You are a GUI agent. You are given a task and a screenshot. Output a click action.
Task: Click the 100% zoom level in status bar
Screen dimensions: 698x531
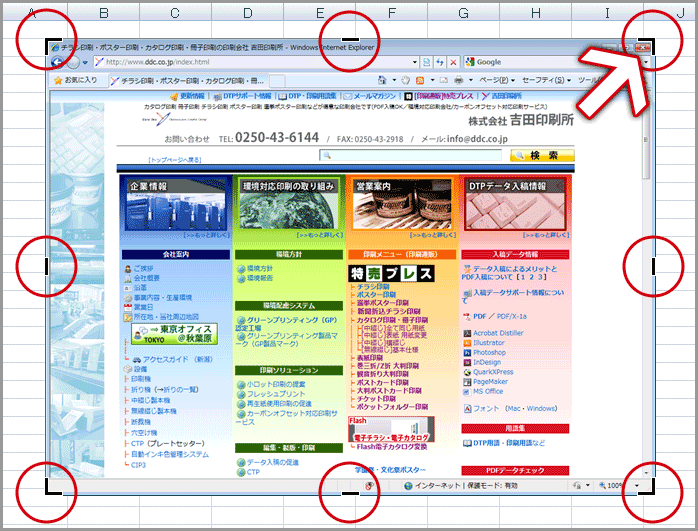(610, 486)
